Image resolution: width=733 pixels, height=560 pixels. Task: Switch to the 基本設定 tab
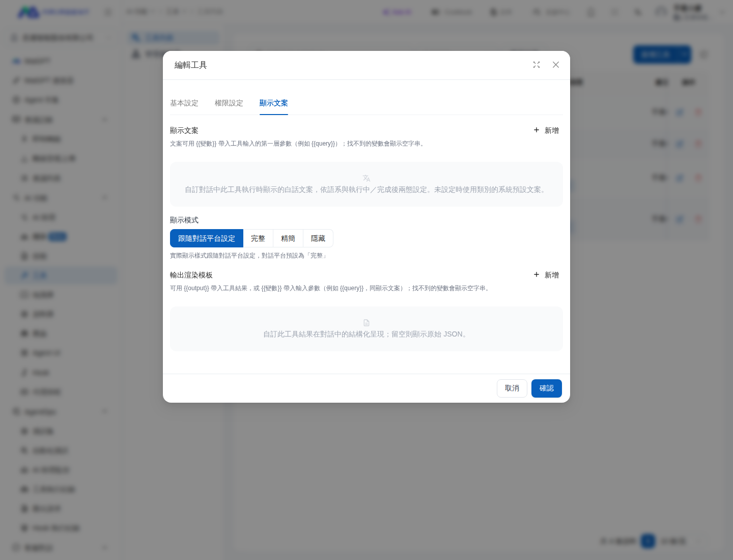[x=184, y=103]
